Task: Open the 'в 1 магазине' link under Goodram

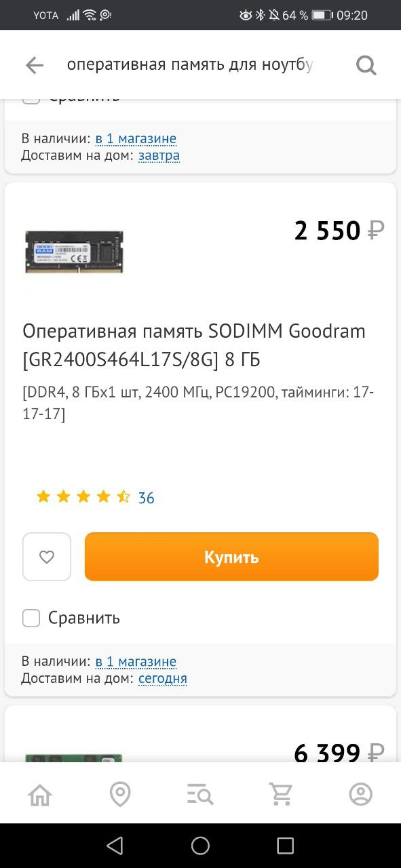Action: [x=136, y=661]
